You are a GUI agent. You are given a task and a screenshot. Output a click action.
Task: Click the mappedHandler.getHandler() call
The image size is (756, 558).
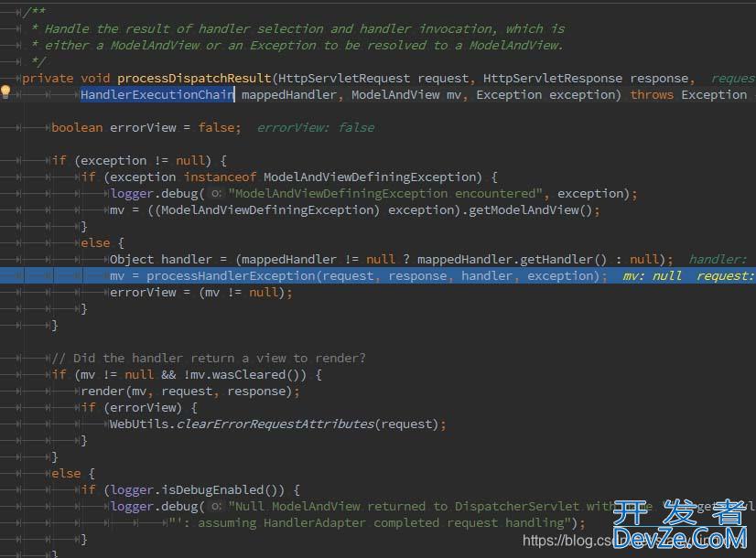point(512,260)
